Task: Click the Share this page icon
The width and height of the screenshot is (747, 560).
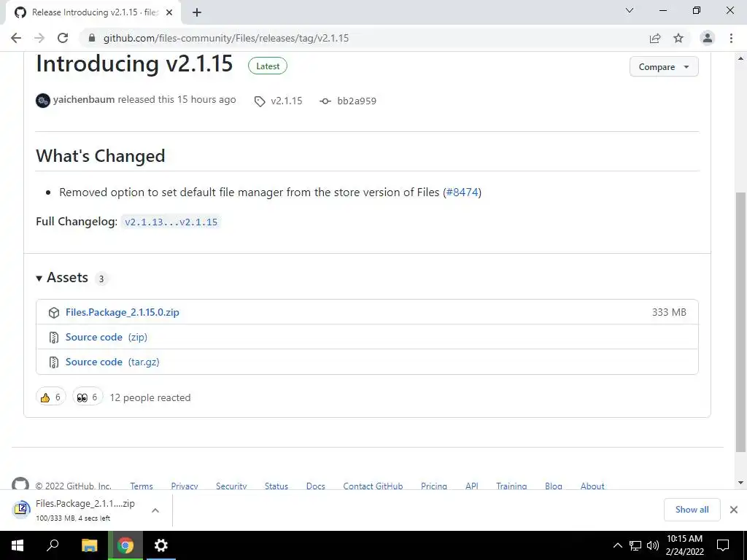Action: pyautogui.click(x=655, y=38)
